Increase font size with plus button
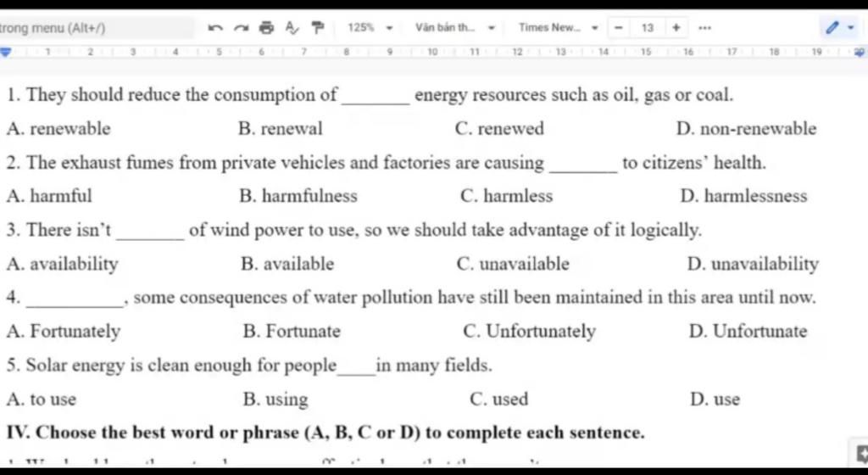This screenshot has width=868, height=475. coord(676,27)
